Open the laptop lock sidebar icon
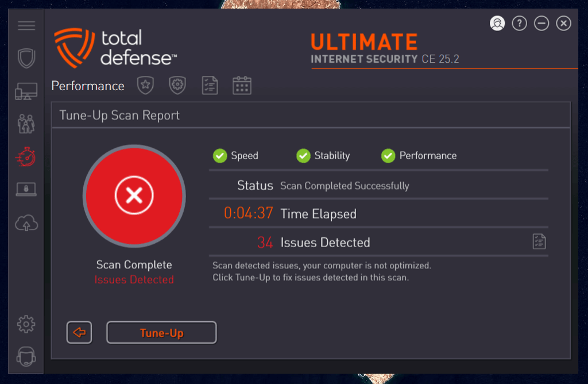The image size is (588, 384). click(x=26, y=189)
